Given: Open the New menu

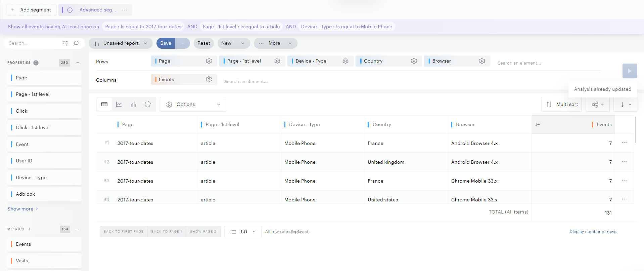Looking at the screenshot, I should click(233, 43).
